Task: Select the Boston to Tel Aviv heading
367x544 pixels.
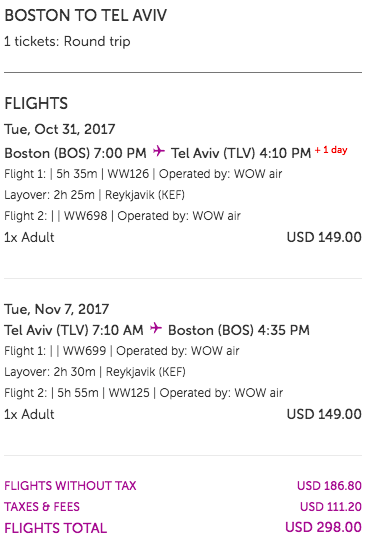Action: [x=85, y=16]
